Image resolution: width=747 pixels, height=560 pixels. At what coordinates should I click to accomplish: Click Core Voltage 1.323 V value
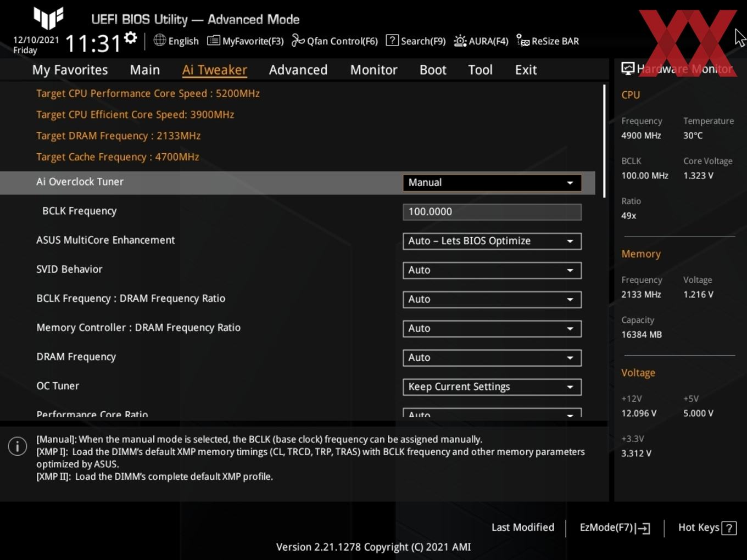click(x=698, y=175)
